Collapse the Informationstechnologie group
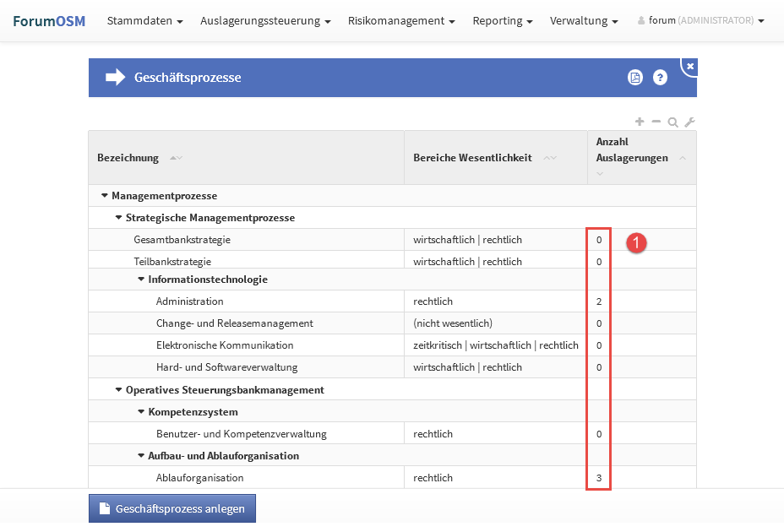Image resolution: width=784 pixels, height=532 pixels. (x=141, y=280)
